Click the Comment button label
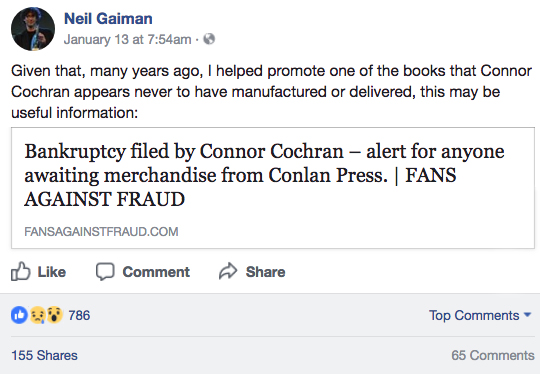 point(156,272)
